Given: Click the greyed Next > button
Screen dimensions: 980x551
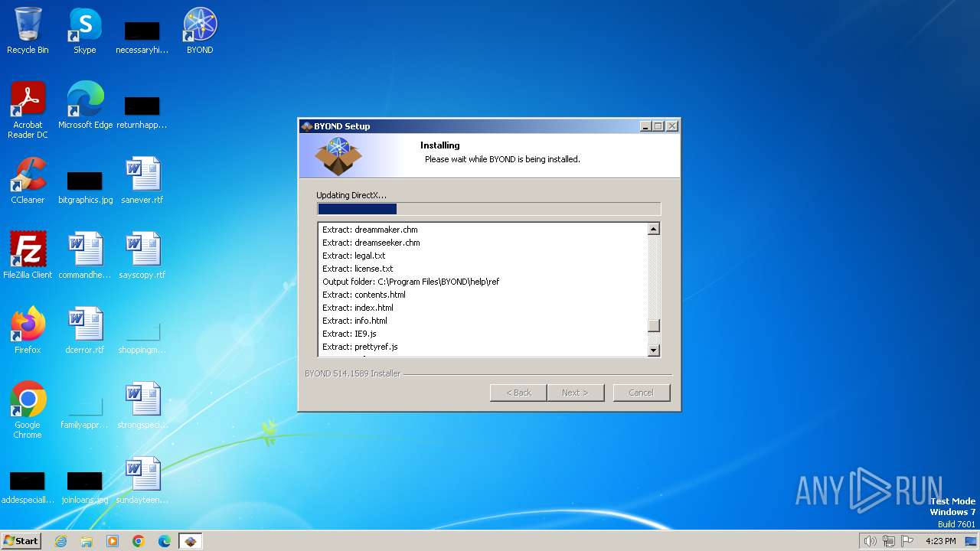Looking at the screenshot, I should tap(575, 393).
